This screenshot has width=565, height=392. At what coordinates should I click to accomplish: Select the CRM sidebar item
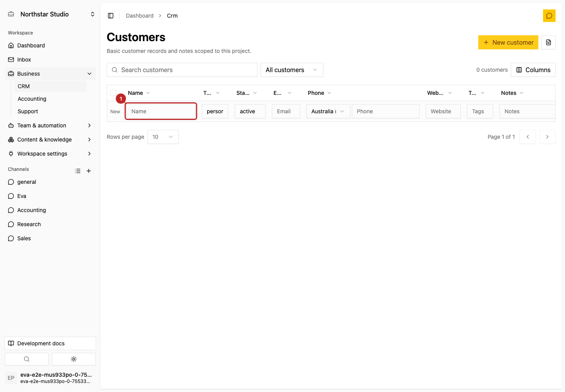click(x=50, y=86)
